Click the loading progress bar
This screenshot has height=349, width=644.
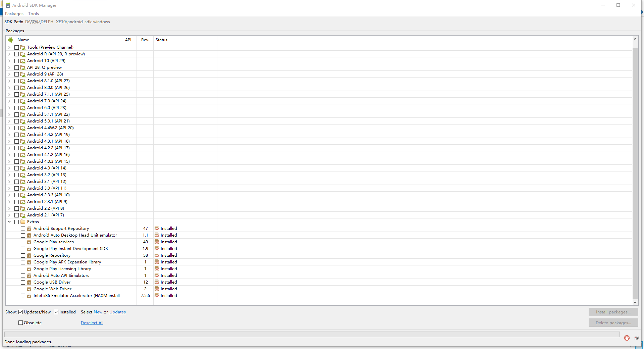[x=312, y=335]
